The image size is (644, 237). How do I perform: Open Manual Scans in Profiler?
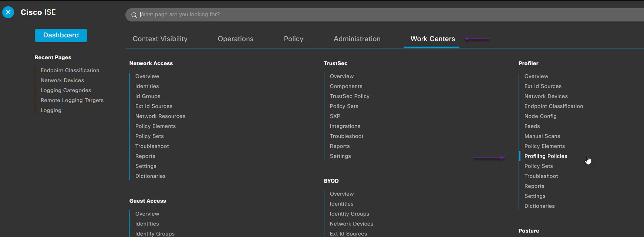click(x=542, y=136)
